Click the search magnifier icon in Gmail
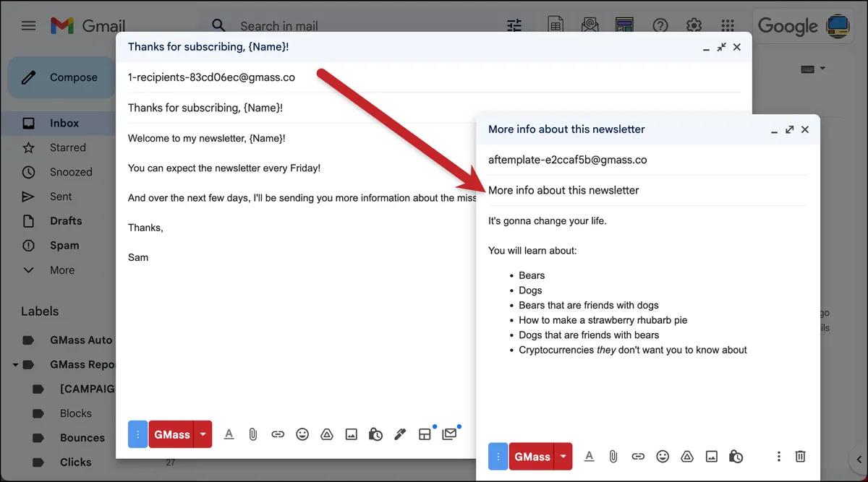This screenshot has height=482, width=868. (x=217, y=26)
